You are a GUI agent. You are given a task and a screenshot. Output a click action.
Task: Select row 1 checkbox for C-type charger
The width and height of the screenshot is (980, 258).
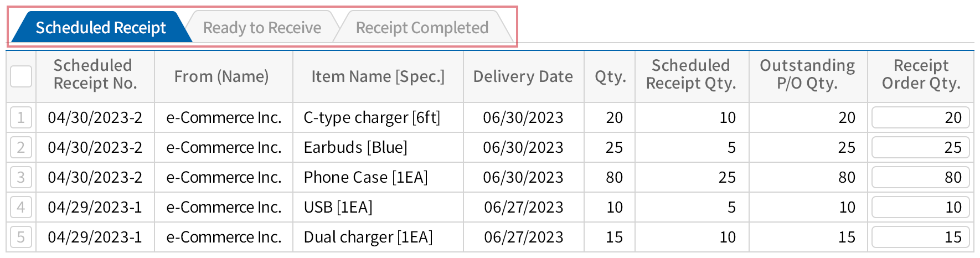21,117
